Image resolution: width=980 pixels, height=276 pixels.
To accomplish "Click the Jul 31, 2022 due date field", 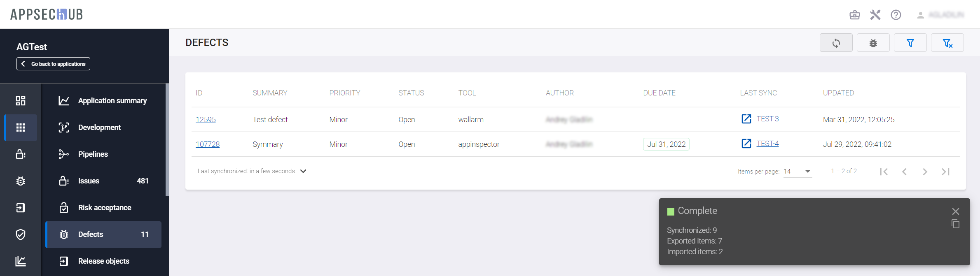I will [666, 144].
